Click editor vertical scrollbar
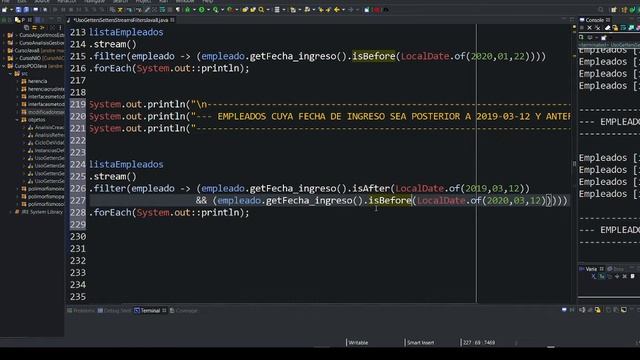The width and height of the screenshot is (640, 360). [574, 163]
